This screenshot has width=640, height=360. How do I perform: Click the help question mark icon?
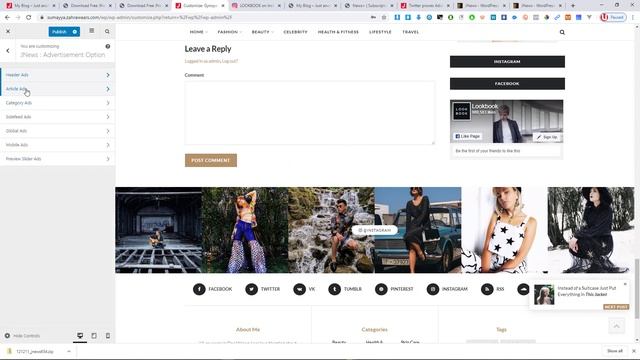[108, 46]
